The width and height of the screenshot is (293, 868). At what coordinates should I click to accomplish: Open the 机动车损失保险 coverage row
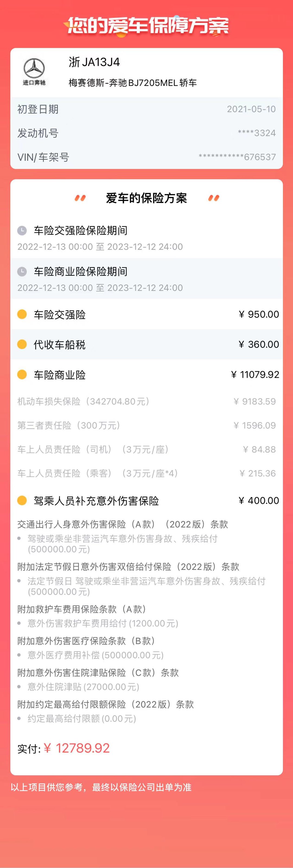point(146,401)
